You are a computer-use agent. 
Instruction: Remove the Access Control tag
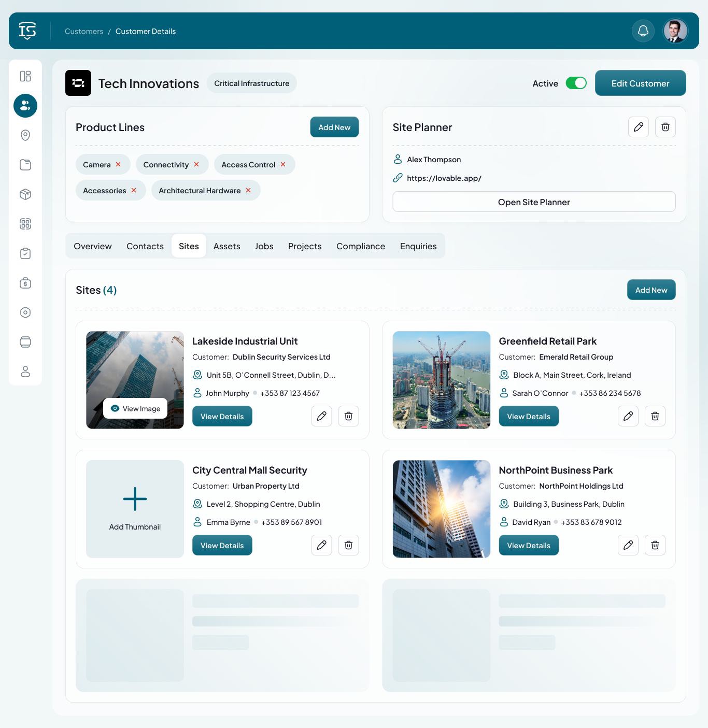[x=283, y=164]
